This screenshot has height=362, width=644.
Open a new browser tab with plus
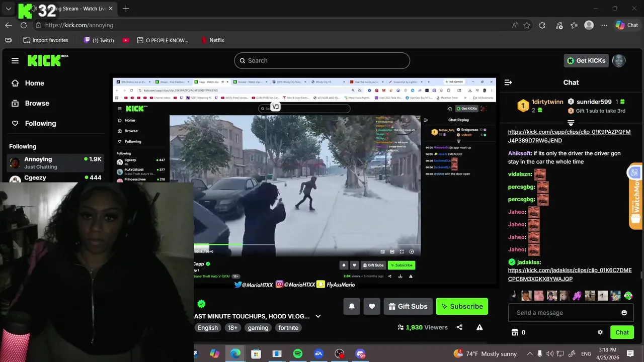pos(126,9)
